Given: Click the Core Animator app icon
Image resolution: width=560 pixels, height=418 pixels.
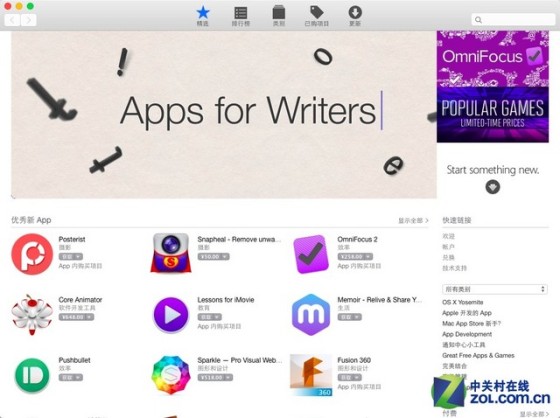Looking at the screenshot, I should click(x=32, y=314).
